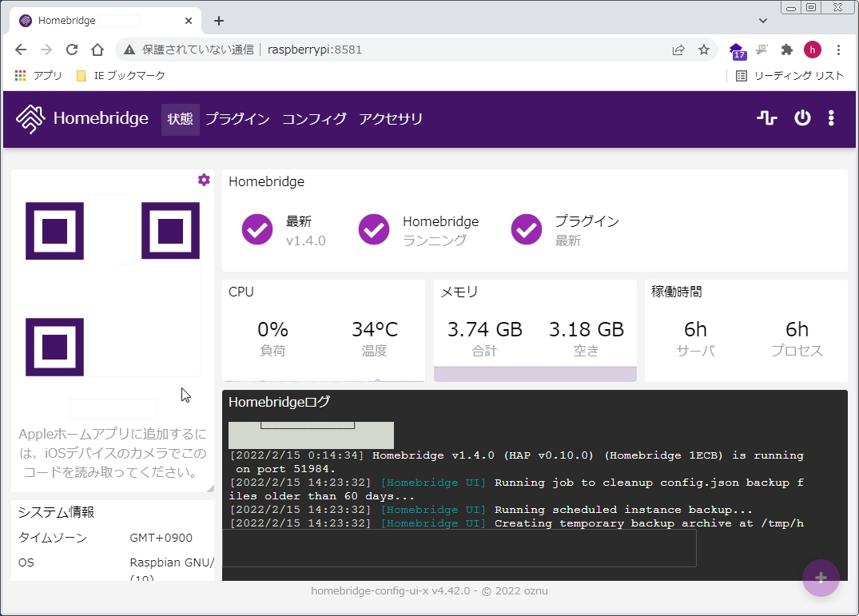Open the Homebridge header three-dot menu
Viewport: 859px width, 616px height.
click(x=831, y=117)
